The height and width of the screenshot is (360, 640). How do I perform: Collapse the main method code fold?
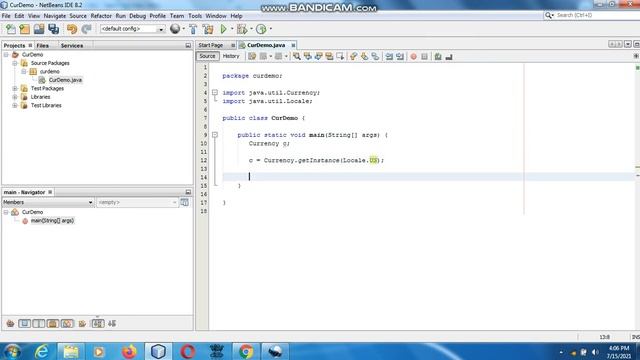(x=215, y=135)
